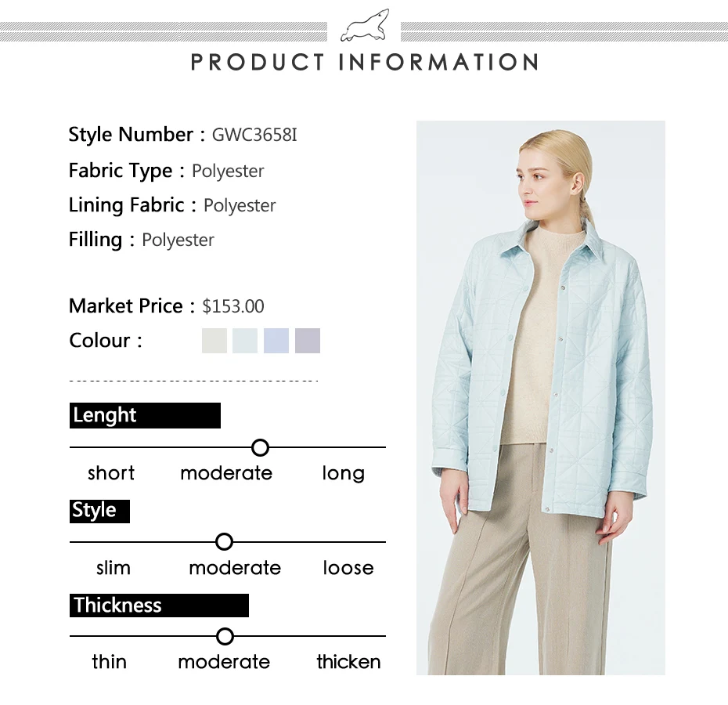This screenshot has height=705, width=728.
Task: Click the style number GWC3658I text
Action: (x=254, y=136)
